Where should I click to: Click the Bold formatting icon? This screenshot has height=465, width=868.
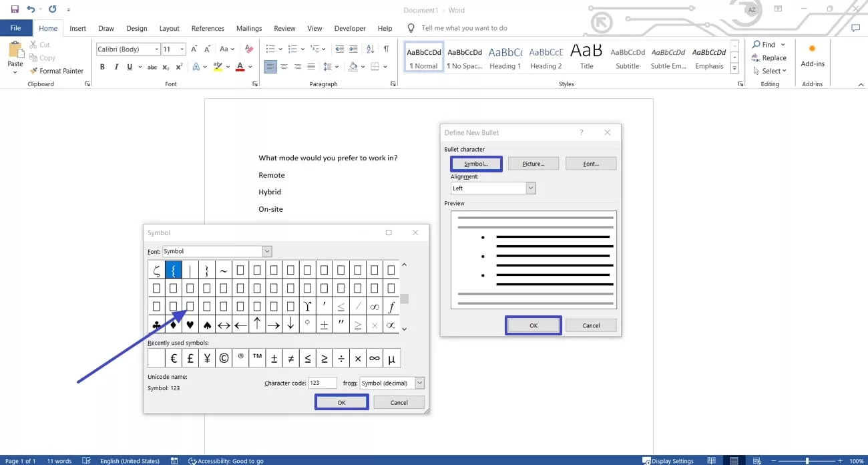(x=102, y=67)
